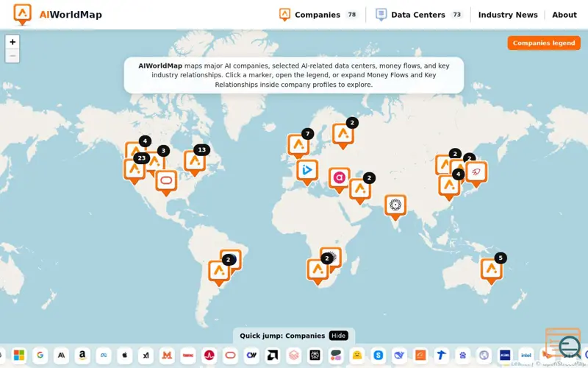Open Intel from the quick jump bar

pos(526,355)
